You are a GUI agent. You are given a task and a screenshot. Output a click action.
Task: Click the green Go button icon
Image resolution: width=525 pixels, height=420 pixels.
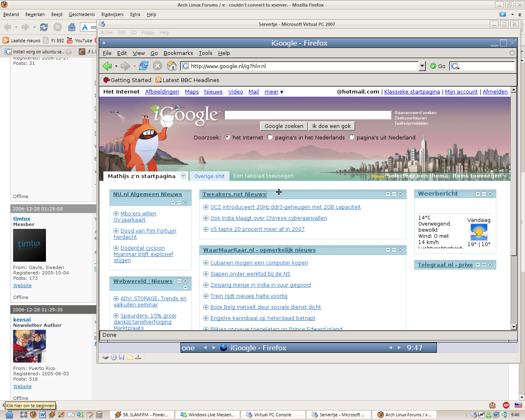pyautogui.click(x=433, y=66)
